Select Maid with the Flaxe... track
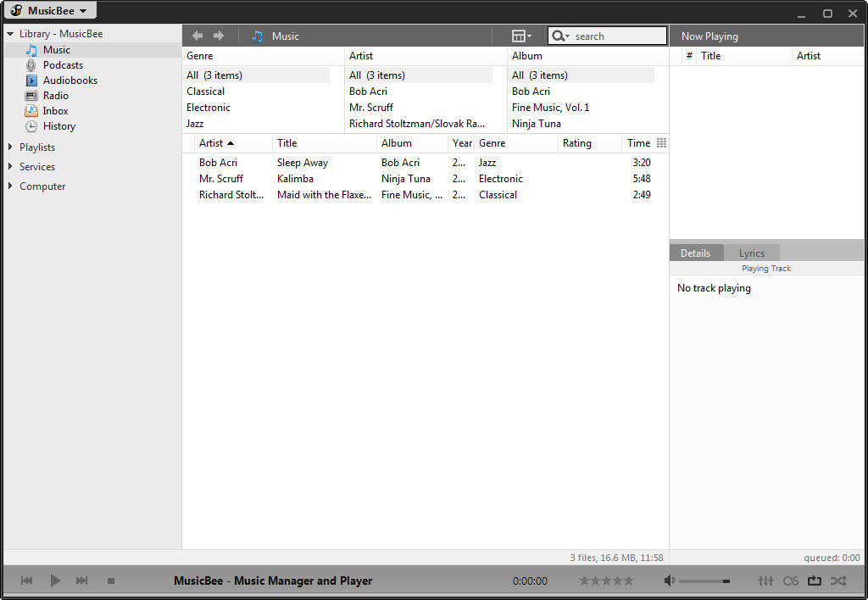 click(425, 195)
